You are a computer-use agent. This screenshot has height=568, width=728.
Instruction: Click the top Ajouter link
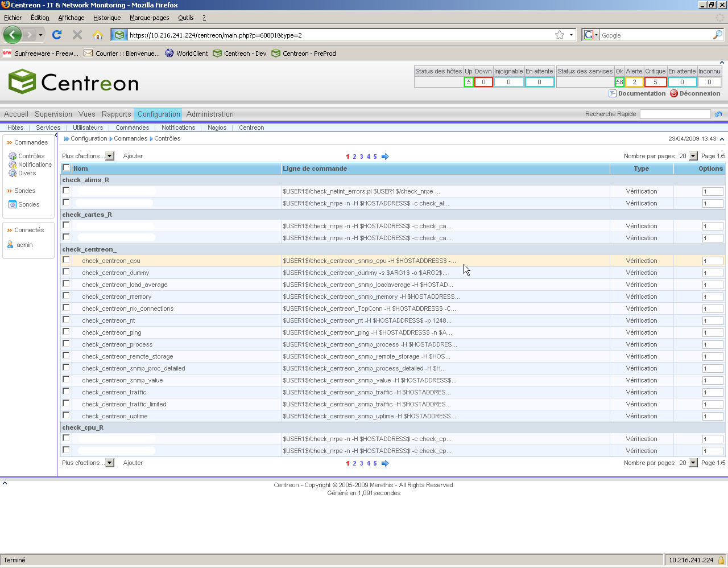(x=133, y=156)
